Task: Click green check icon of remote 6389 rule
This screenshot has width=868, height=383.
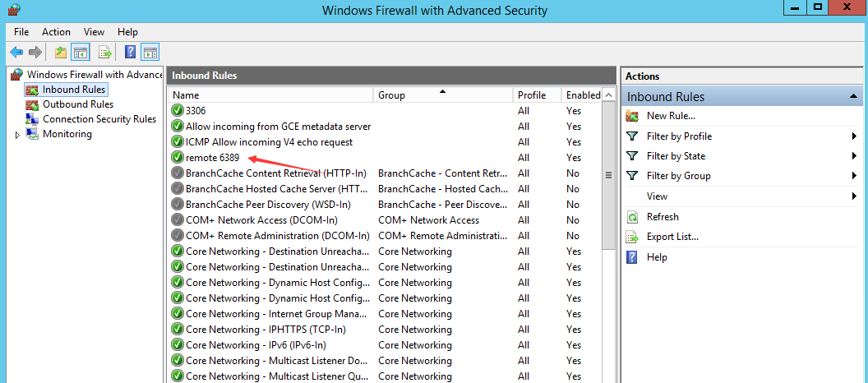Action: [x=178, y=158]
